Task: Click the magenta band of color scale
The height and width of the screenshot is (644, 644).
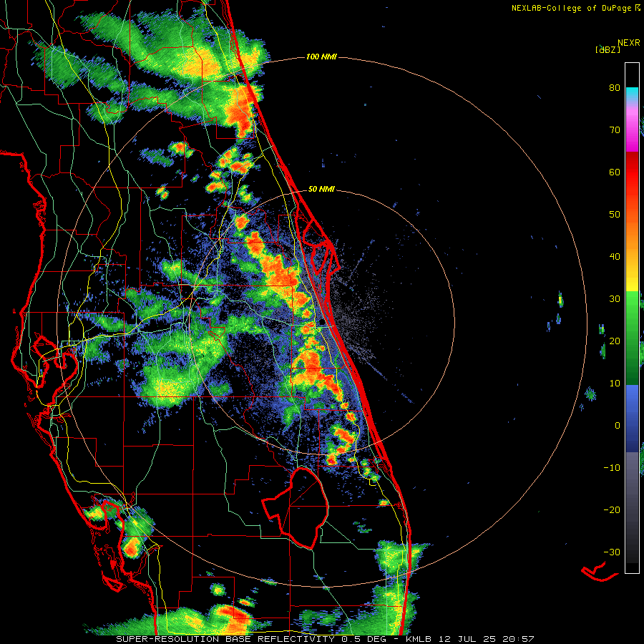Action: click(x=632, y=131)
